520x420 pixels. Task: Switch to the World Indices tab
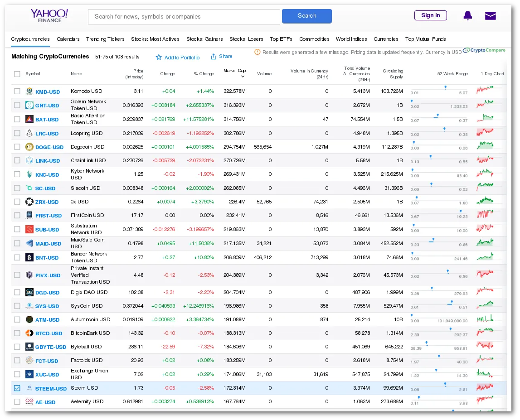coord(351,39)
